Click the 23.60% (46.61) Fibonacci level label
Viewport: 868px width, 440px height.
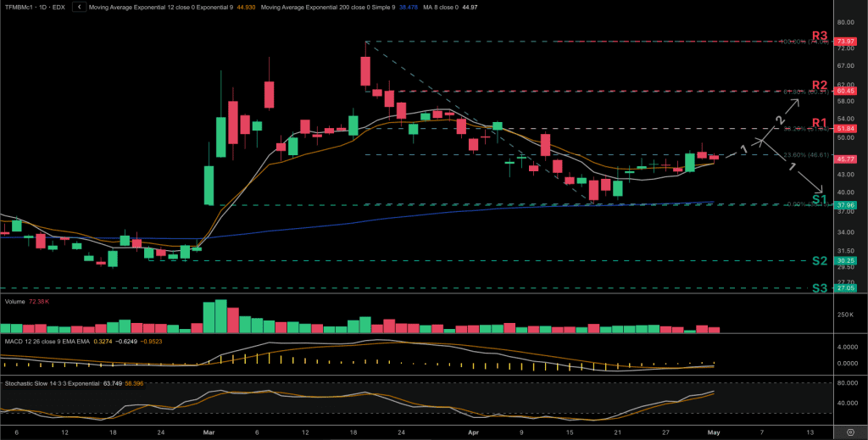tap(808, 155)
